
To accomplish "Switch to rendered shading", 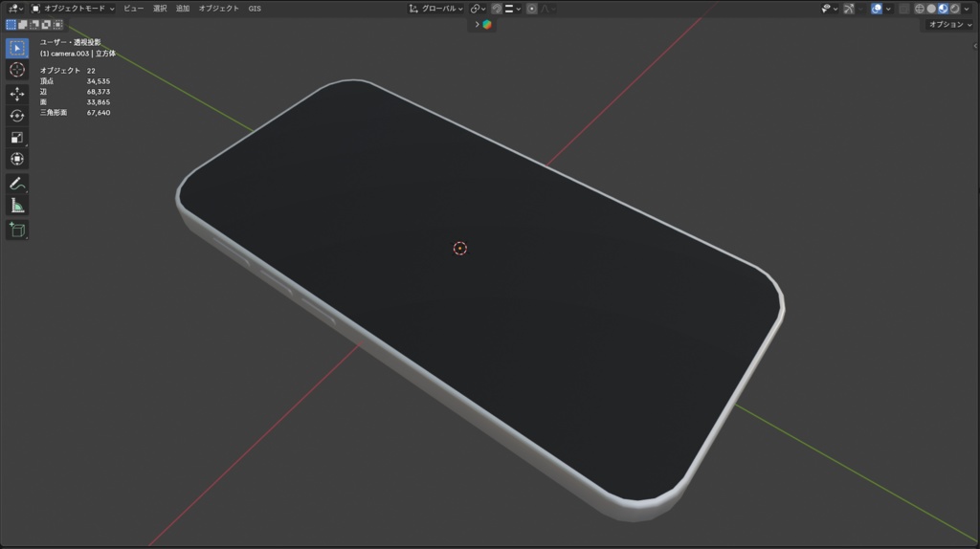I will (955, 8).
